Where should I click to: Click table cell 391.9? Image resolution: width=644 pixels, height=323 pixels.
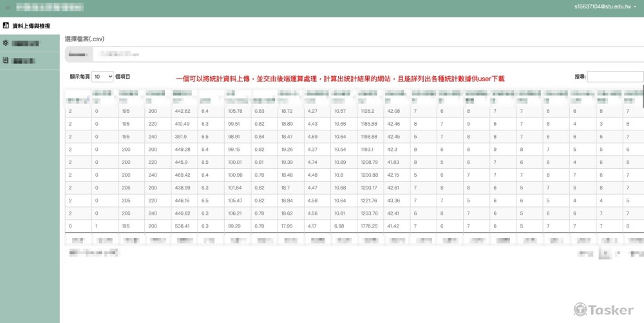[x=184, y=137]
